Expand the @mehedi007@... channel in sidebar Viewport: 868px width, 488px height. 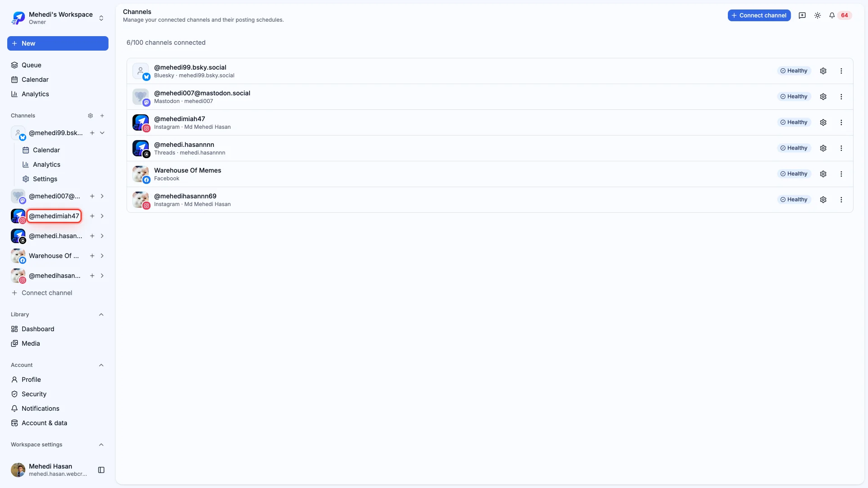pos(102,196)
